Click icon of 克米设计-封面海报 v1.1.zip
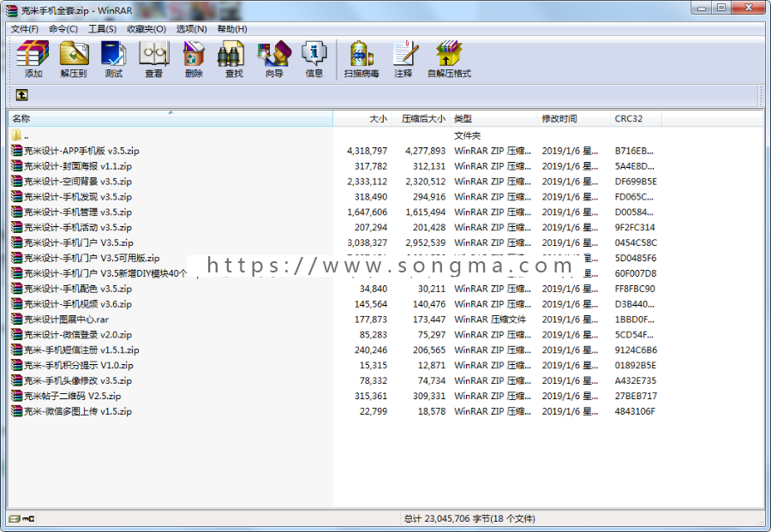The image size is (771, 532). 17,165
